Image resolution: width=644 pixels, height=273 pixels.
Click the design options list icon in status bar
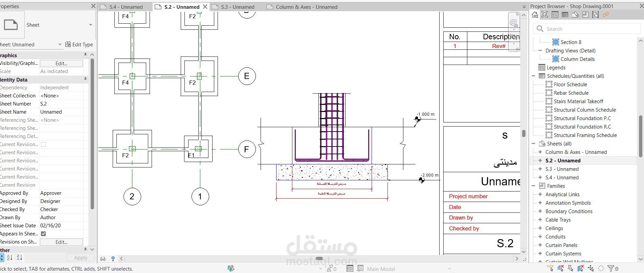click(350, 269)
